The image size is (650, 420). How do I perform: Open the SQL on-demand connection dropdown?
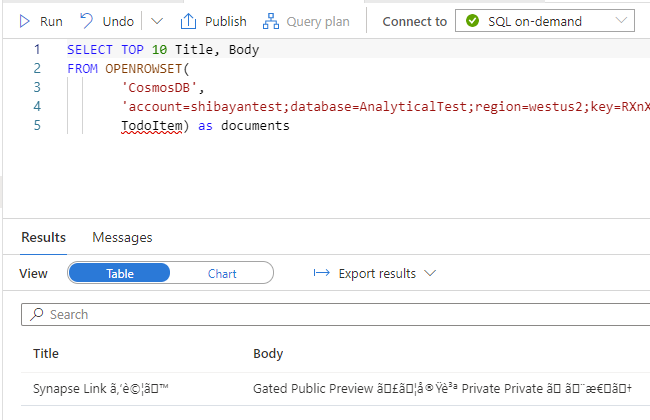545,21
